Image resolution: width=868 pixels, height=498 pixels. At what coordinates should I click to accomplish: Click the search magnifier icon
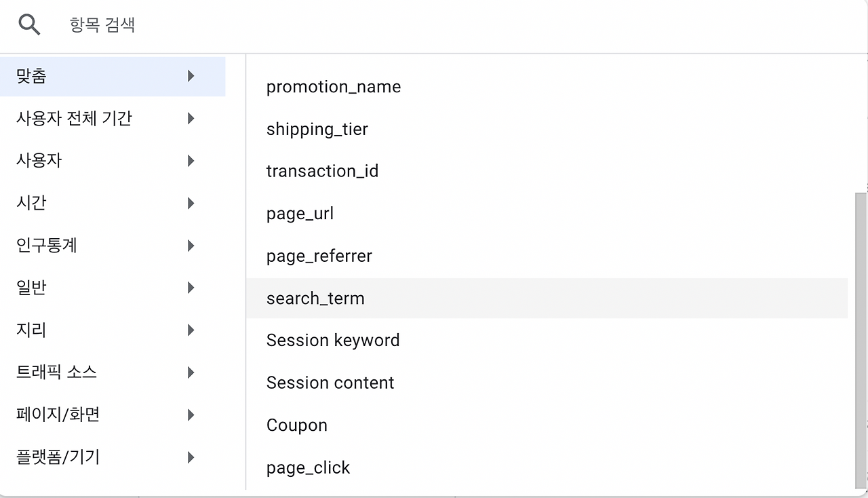coord(29,25)
